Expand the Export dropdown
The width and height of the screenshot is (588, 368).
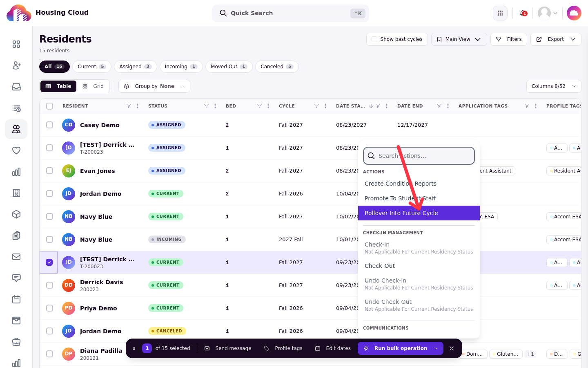[x=556, y=39]
